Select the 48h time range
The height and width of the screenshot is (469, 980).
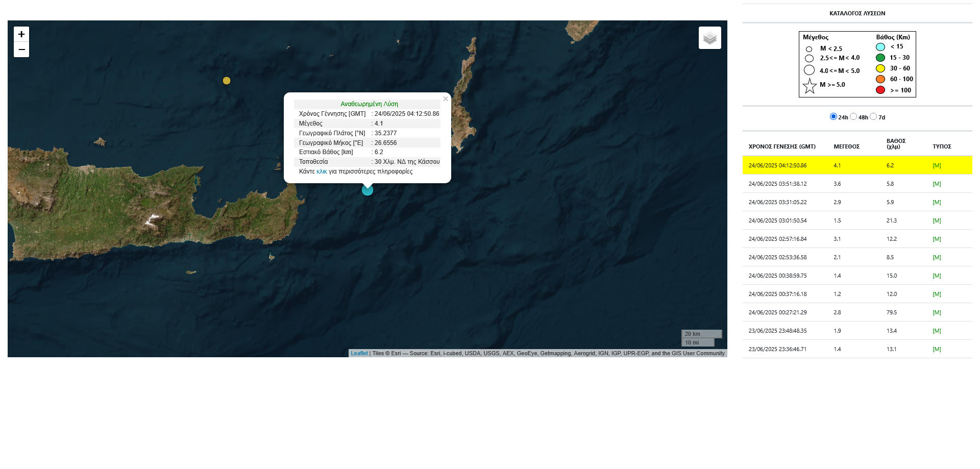[853, 116]
